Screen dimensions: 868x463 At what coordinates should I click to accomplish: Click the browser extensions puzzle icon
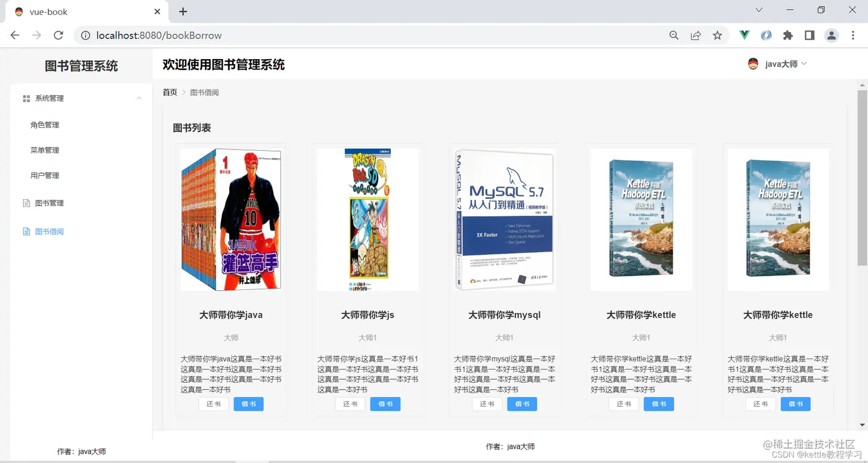pos(788,35)
